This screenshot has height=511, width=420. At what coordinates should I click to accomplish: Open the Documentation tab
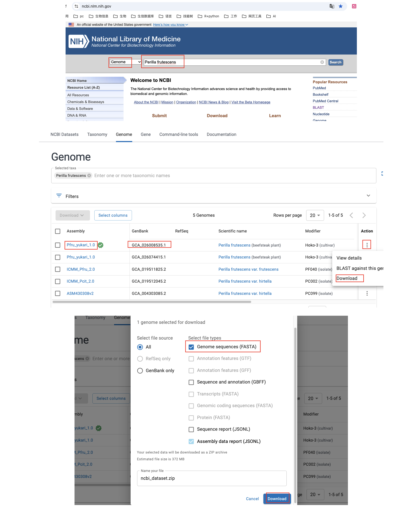pos(222,135)
